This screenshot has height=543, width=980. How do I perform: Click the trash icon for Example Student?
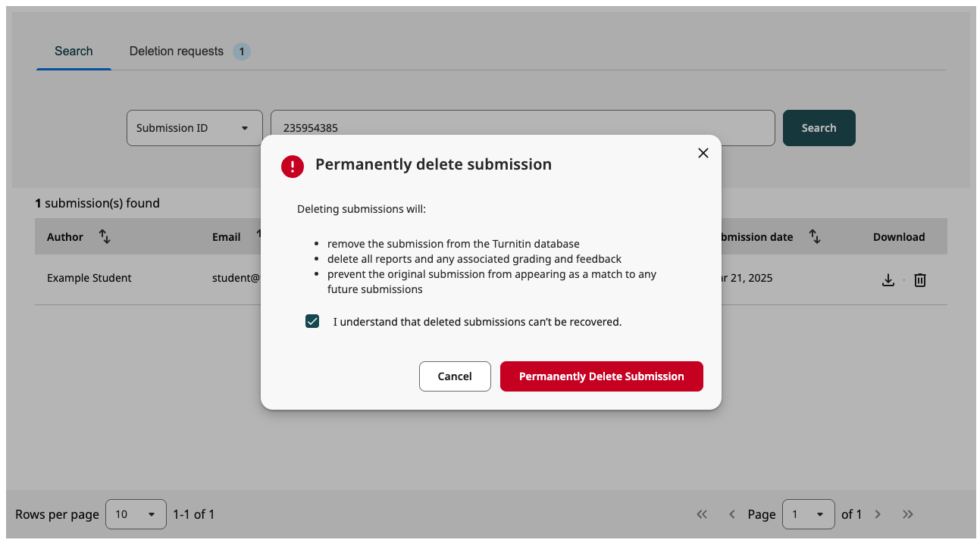click(x=920, y=280)
